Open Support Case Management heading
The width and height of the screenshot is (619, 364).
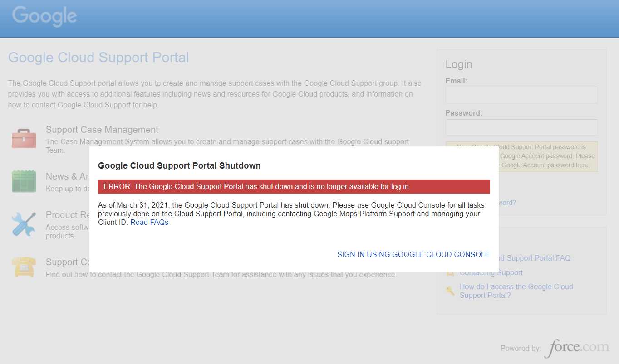click(102, 130)
